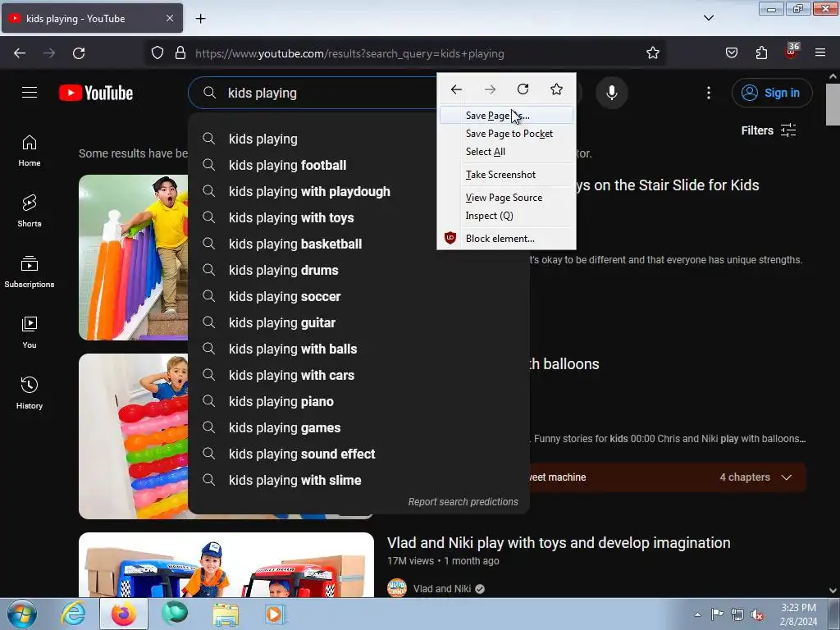Open the uBlock Origin toolbar icon
This screenshot has height=630, width=840.
(x=792, y=52)
